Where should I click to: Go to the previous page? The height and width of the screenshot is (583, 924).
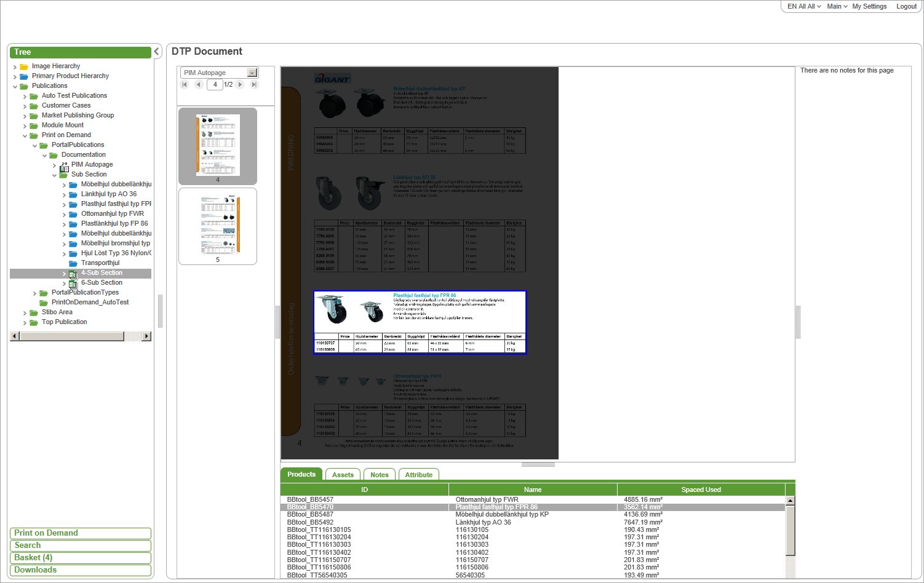(199, 85)
